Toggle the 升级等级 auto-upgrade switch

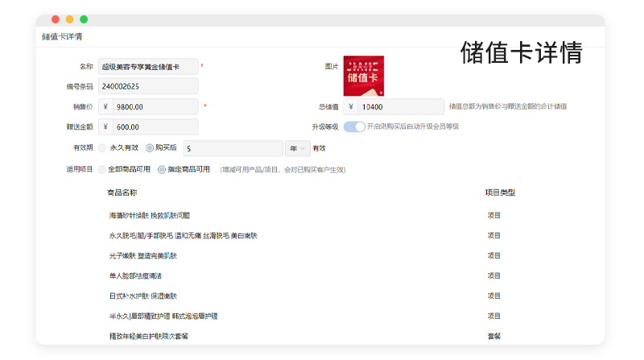pos(354,126)
